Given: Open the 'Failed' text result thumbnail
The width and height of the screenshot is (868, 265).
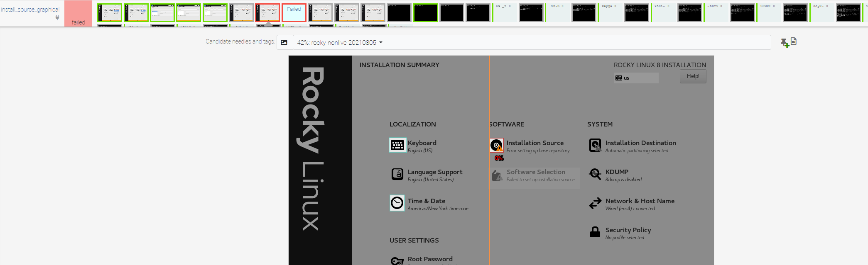Looking at the screenshot, I should click(294, 12).
